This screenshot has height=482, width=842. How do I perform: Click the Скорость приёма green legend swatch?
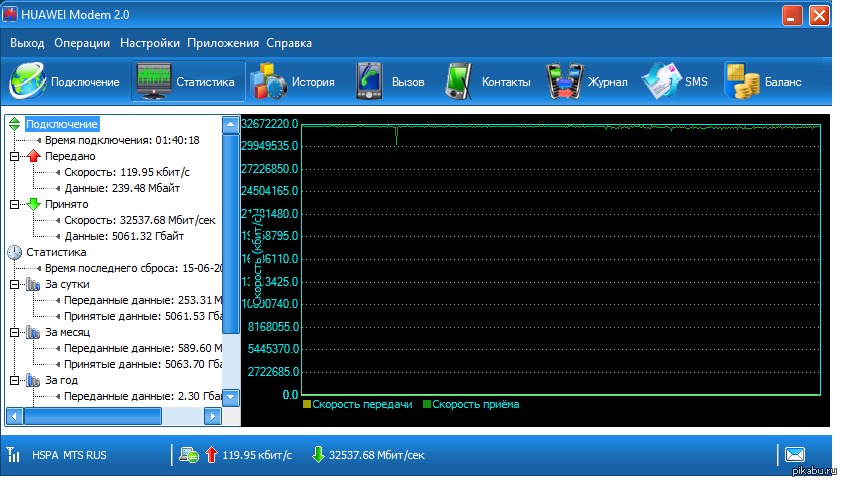pos(426,405)
